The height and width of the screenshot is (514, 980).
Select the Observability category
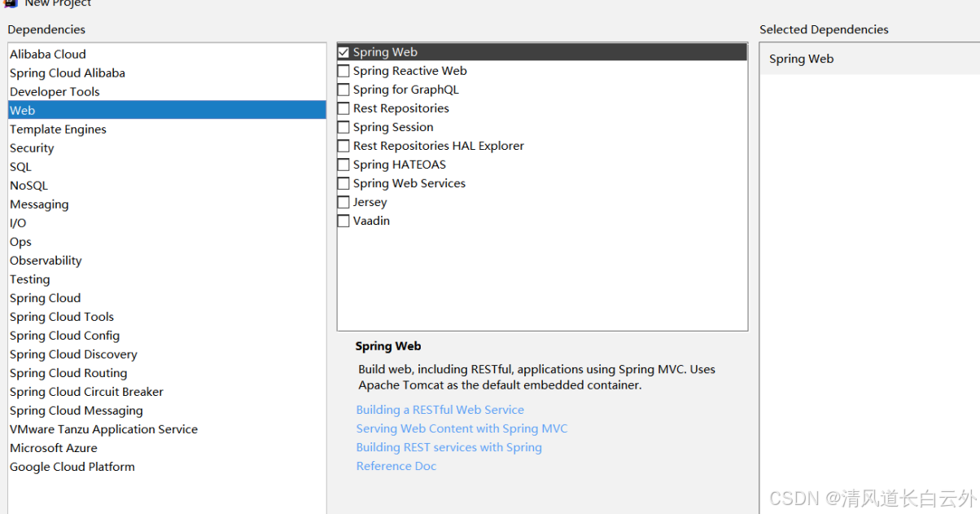coord(167,260)
